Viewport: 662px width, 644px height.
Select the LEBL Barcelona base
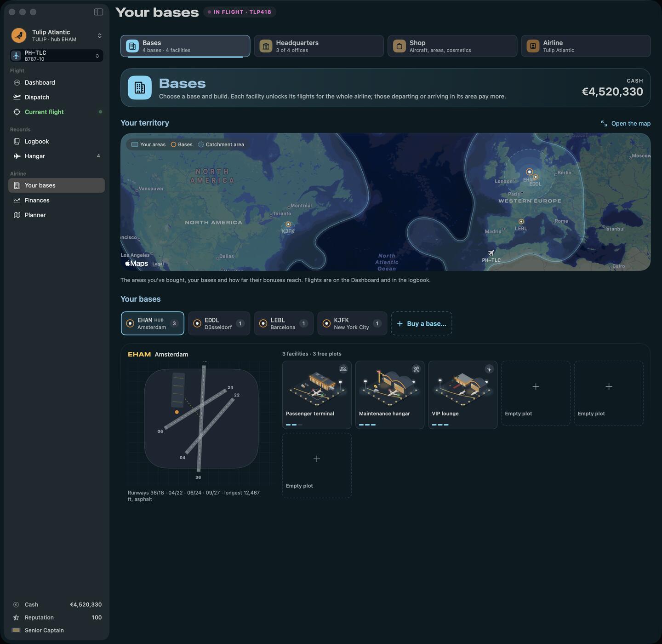point(284,323)
